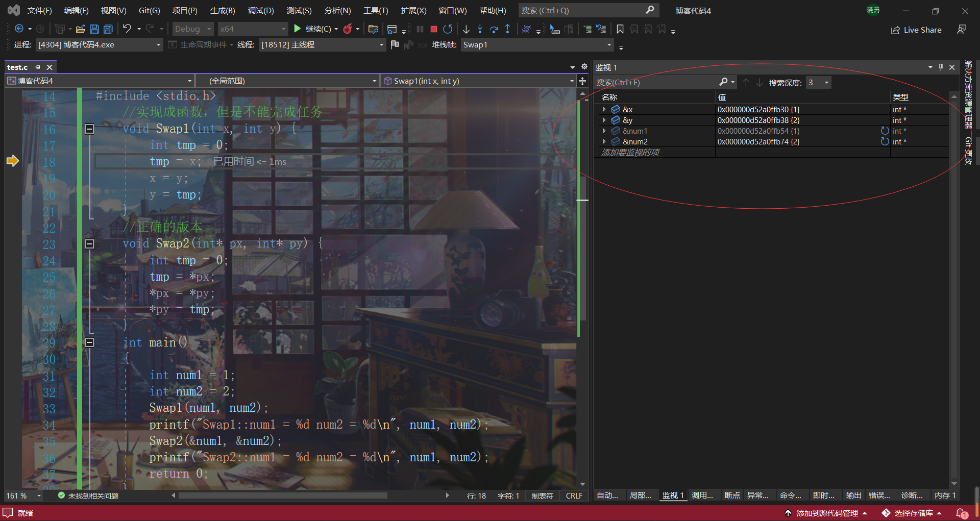This screenshot has height=521, width=980.
Task: Undo the last edit with the undo arrow
Action: point(127,29)
